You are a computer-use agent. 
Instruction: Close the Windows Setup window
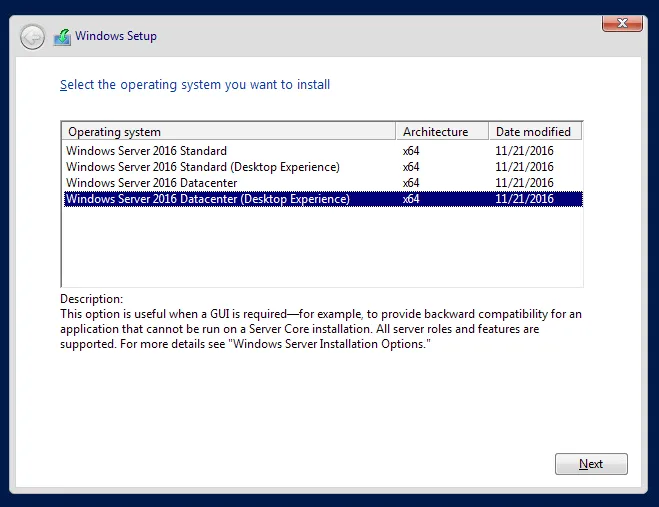[x=622, y=23]
